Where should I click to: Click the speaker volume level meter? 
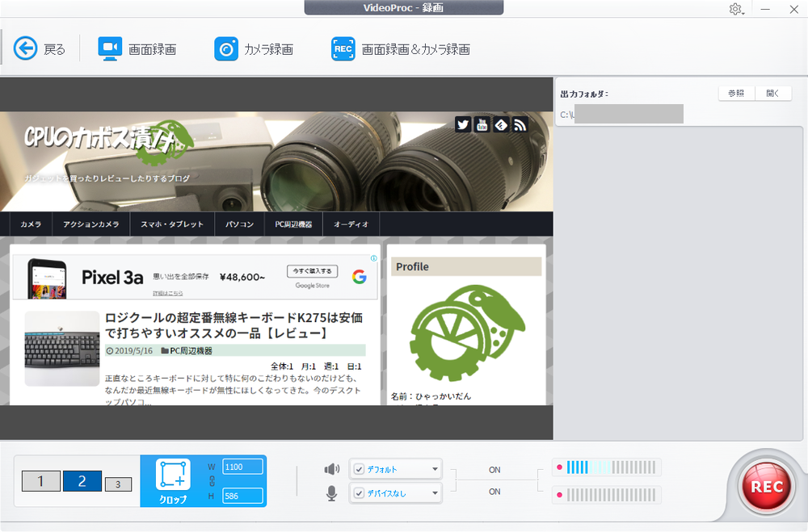607,467
